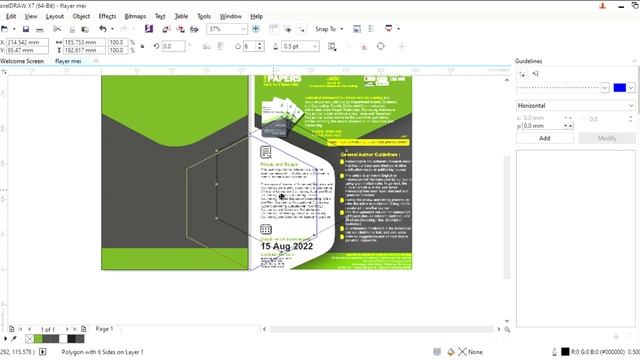Toggle the Show rulers icon
The height and width of the screenshot is (360, 640).
click(273, 29)
